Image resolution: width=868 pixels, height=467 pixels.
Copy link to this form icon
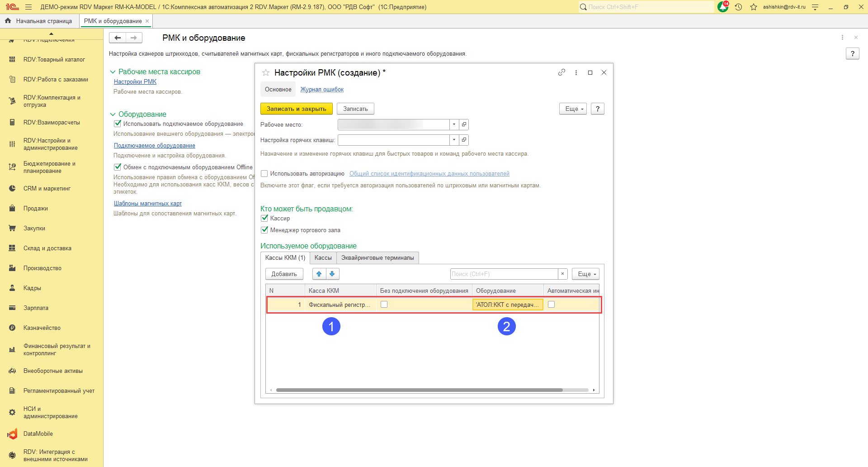coord(561,72)
